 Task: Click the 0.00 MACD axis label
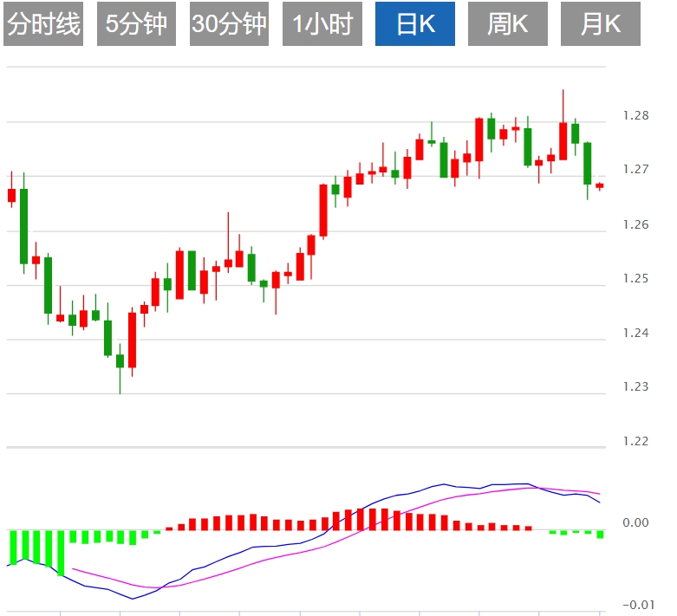point(635,522)
